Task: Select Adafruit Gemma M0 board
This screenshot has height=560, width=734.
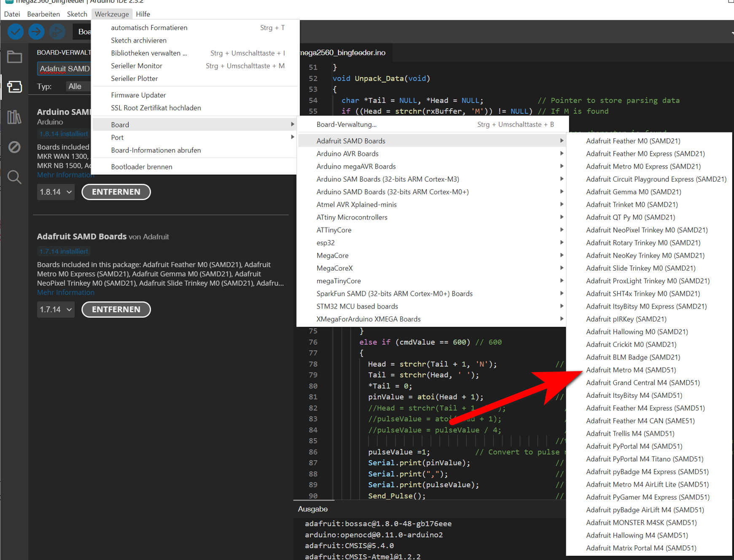Action: pos(649,192)
